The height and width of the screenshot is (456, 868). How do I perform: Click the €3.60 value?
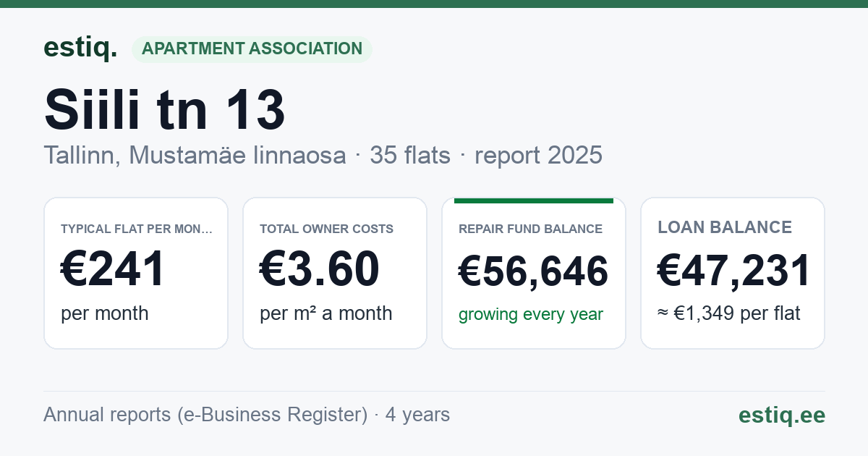(x=320, y=269)
